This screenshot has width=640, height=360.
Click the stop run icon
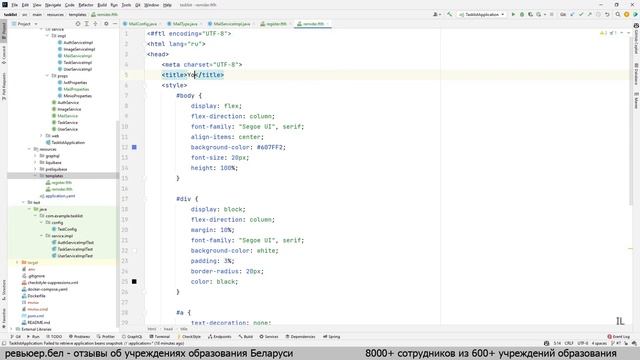point(551,14)
